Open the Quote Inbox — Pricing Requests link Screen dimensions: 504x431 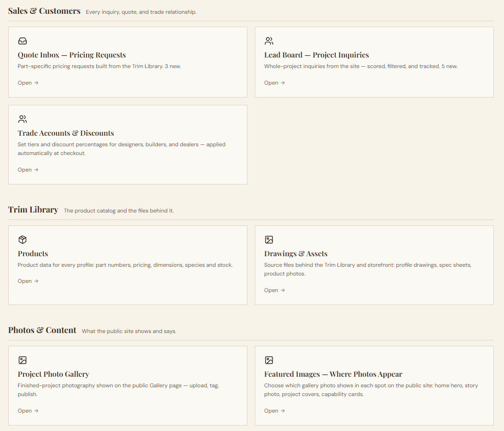pyautogui.click(x=28, y=83)
